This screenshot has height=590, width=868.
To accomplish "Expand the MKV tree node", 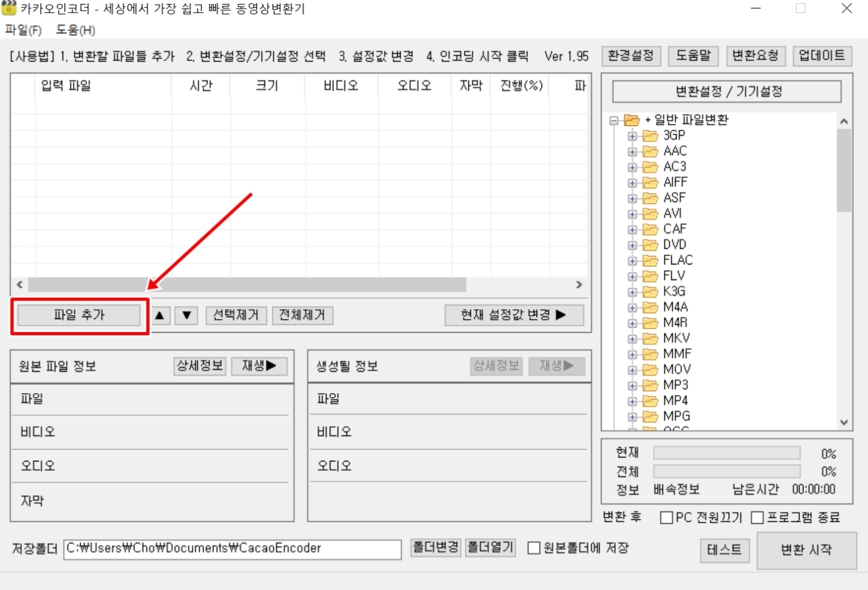I will 632,339.
